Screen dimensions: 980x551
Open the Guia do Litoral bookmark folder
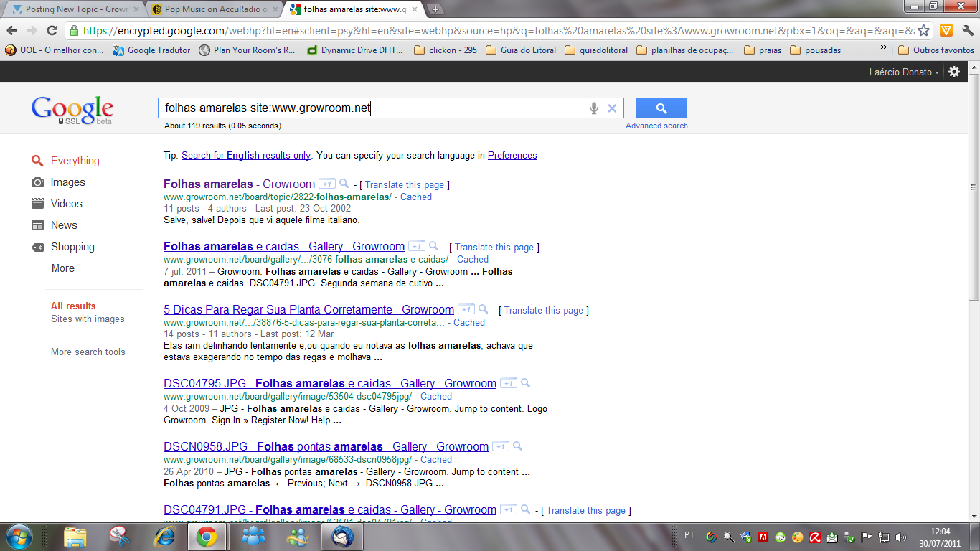(x=521, y=50)
